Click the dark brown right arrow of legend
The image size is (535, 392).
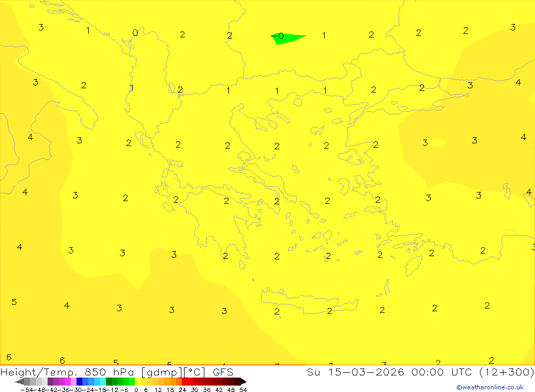(243, 381)
